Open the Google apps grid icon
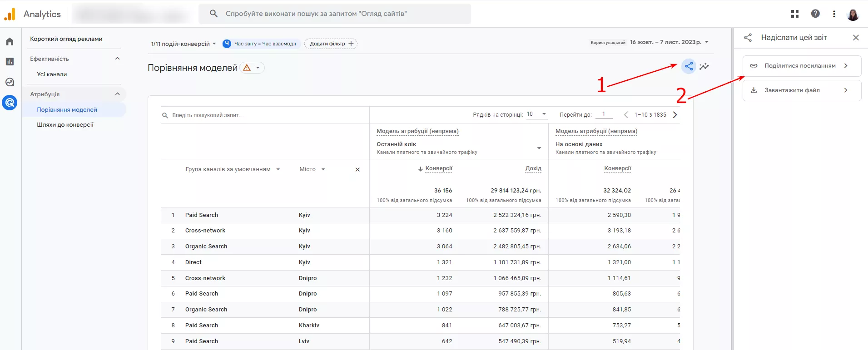 click(795, 14)
